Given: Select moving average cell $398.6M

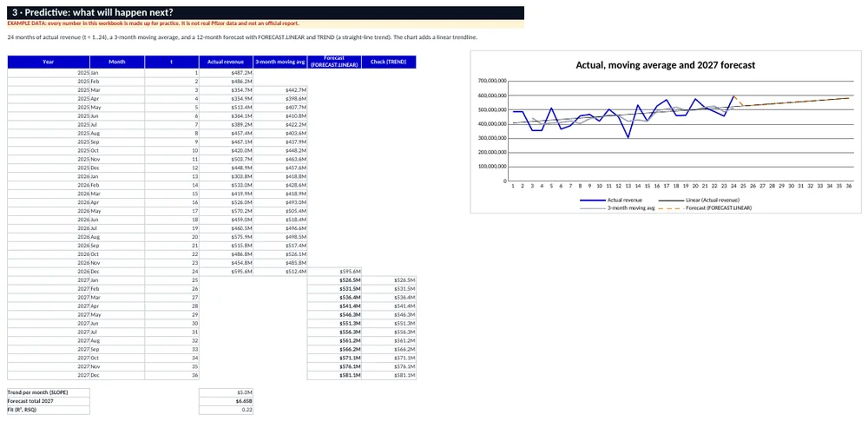Looking at the screenshot, I should coord(280,99).
